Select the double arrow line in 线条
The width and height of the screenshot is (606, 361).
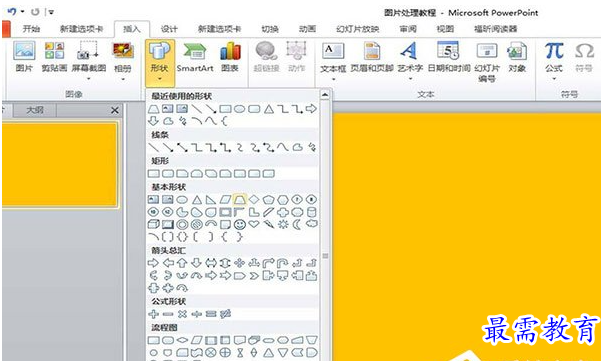pos(182,147)
